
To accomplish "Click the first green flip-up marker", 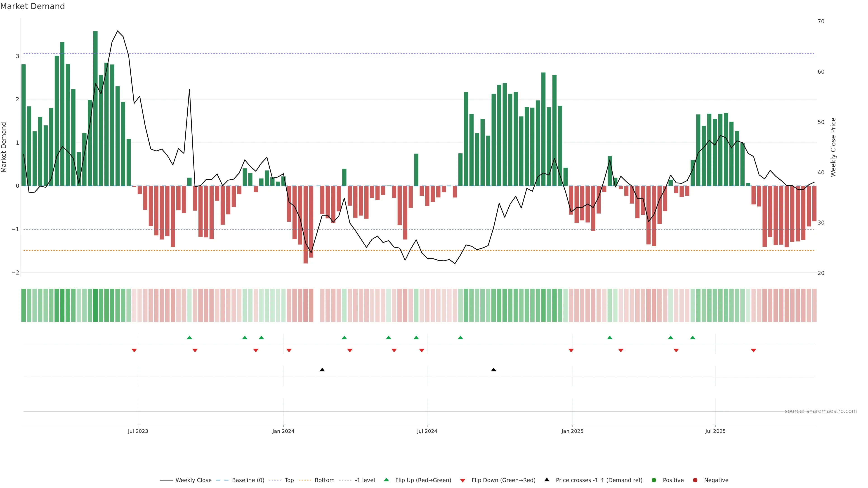I will tap(189, 338).
